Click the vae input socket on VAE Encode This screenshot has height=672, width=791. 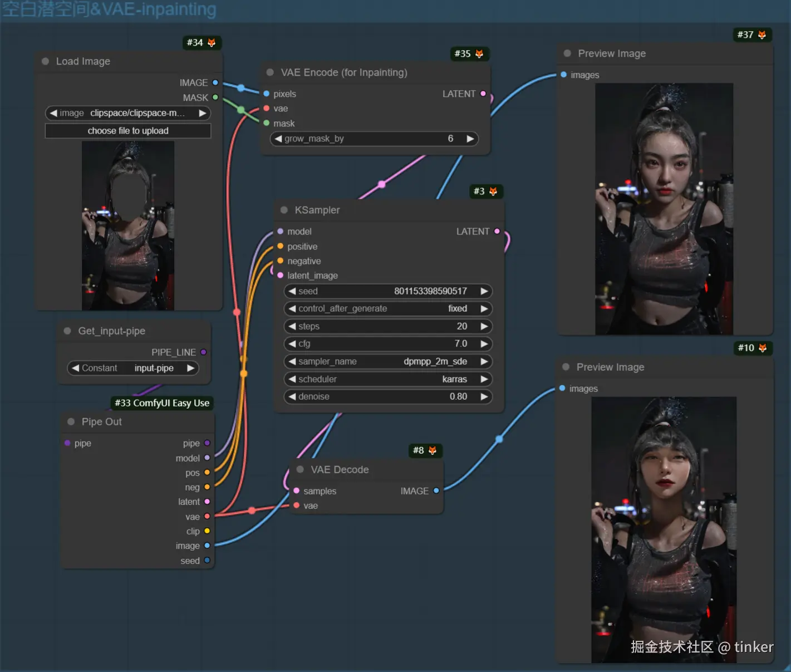point(267,109)
